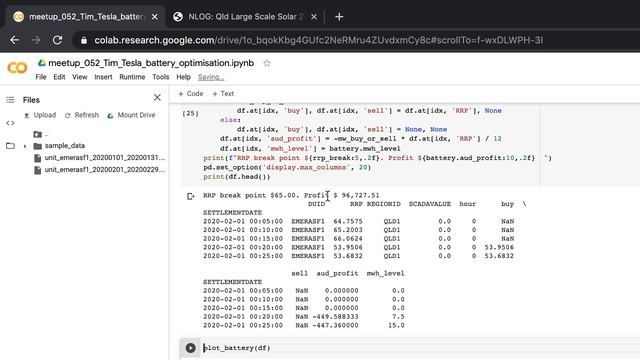Rename the notebook title meetup_052_Tim_Tesla_battery_optimisation.ipynb

[x=151, y=63]
